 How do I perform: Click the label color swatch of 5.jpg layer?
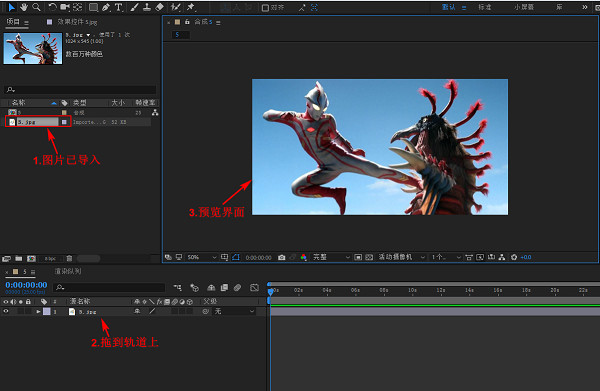pyautogui.click(x=46, y=311)
